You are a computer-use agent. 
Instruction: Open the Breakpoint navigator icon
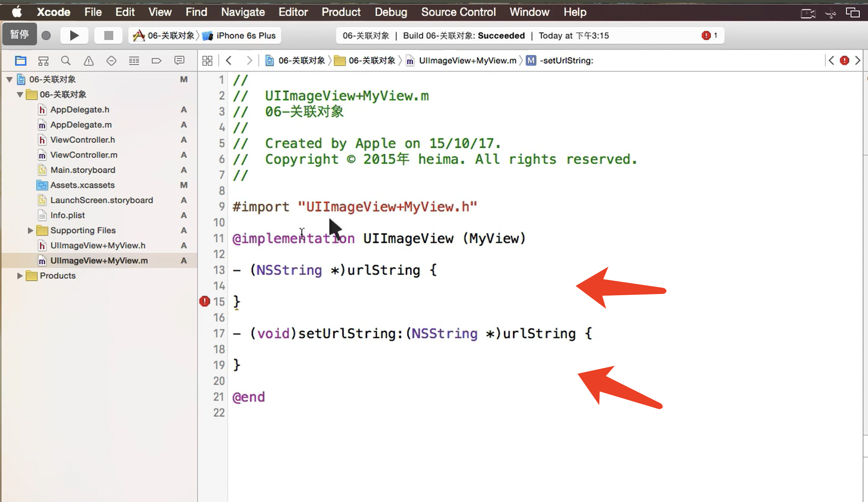[156, 61]
